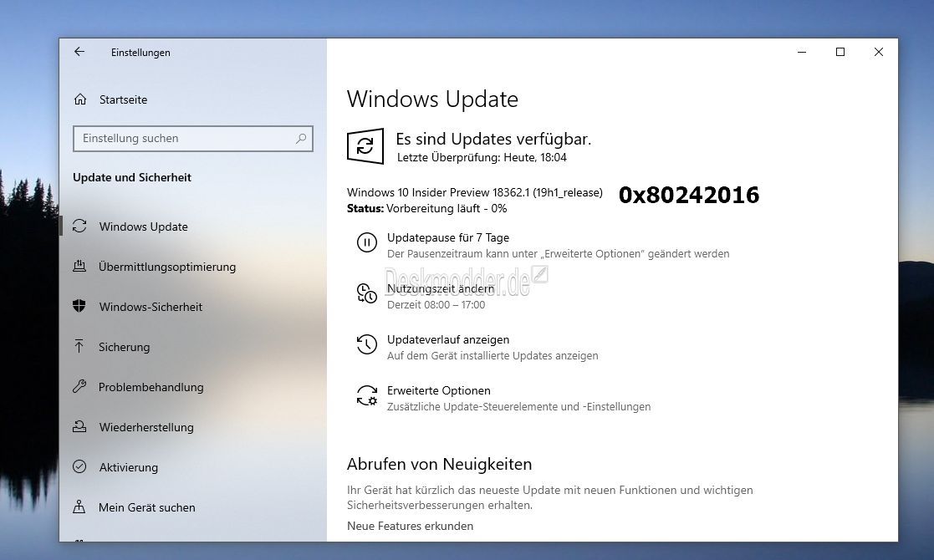Click the Status: Vorbereitung läuft - 0% text

click(427, 208)
